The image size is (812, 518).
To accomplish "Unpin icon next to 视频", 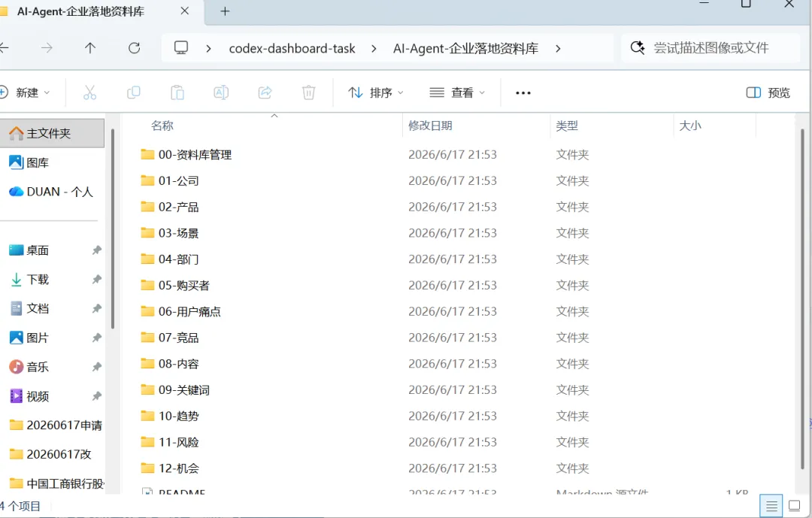I will pyautogui.click(x=96, y=396).
